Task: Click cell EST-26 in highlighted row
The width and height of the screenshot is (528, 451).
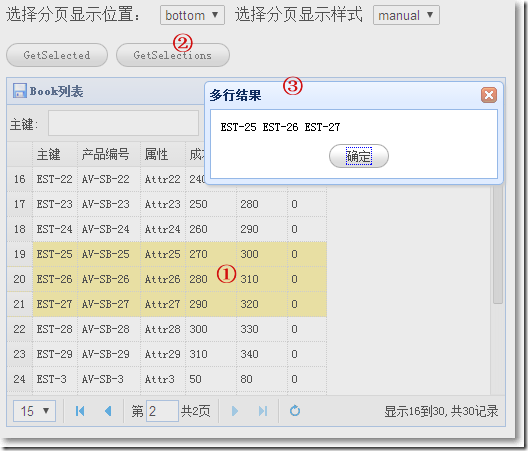Action: (54, 279)
